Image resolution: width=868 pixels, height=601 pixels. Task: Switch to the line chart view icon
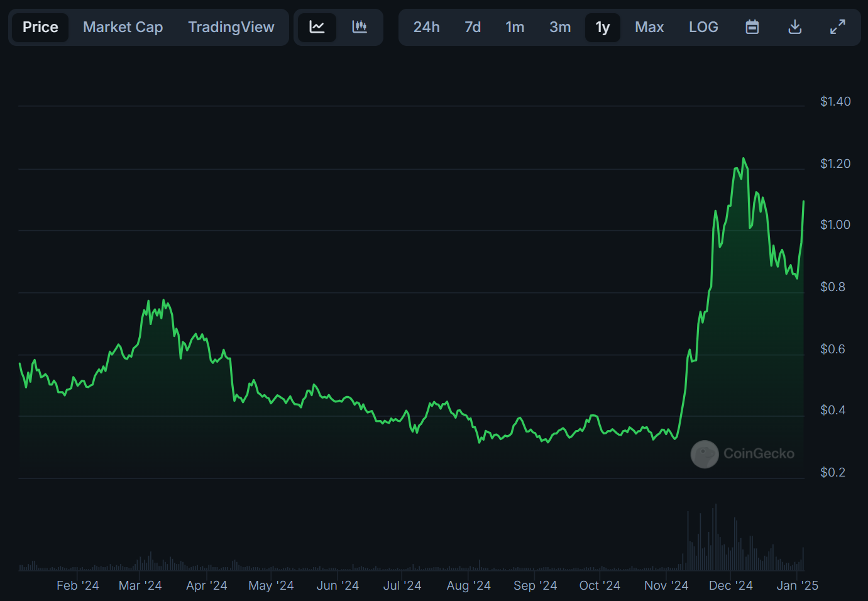point(317,27)
